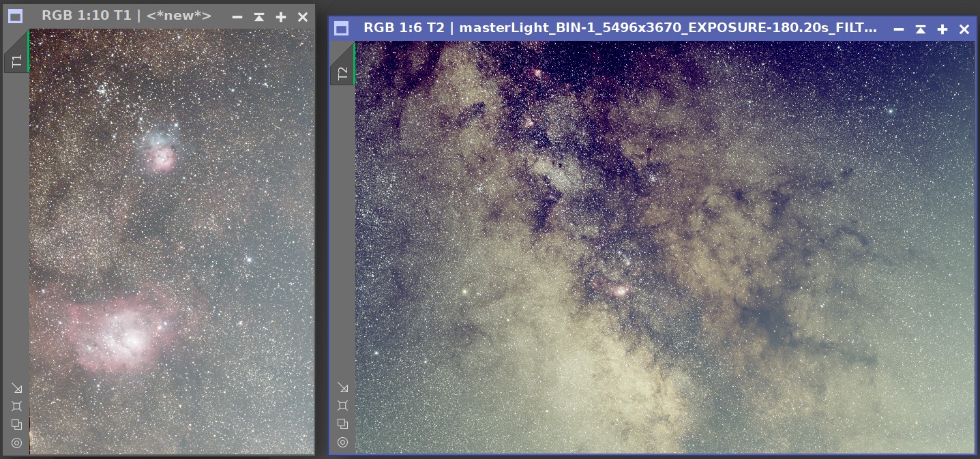Click the zoom-to-fit frame icon on T1 sidebar

(16, 405)
